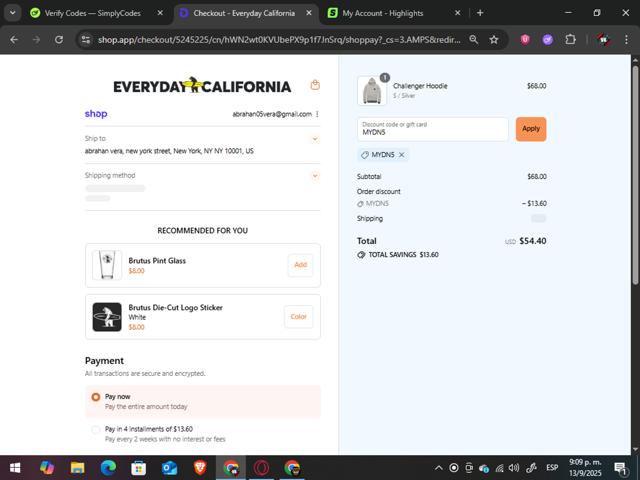Click the shop logo link
Screen dimensions: 640x480
pos(96,114)
